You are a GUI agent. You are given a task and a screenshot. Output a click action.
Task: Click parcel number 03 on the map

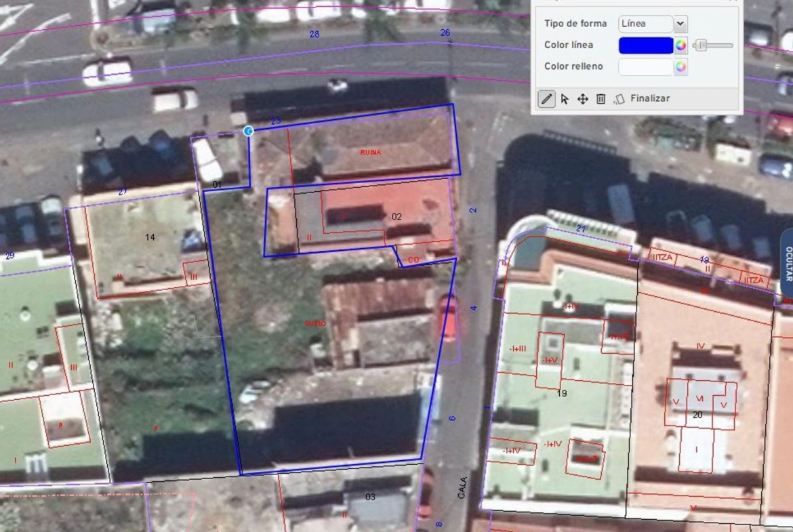click(370, 497)
